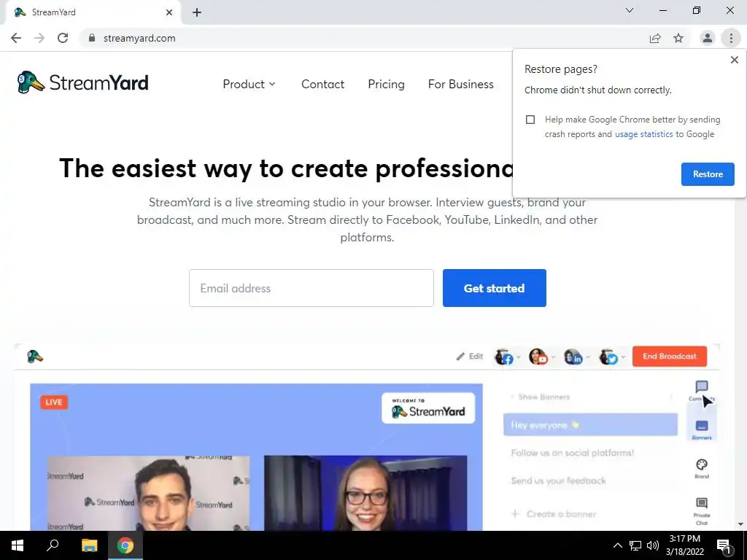
Task: Open a new tab with the plus button
Action: point(197,12)
